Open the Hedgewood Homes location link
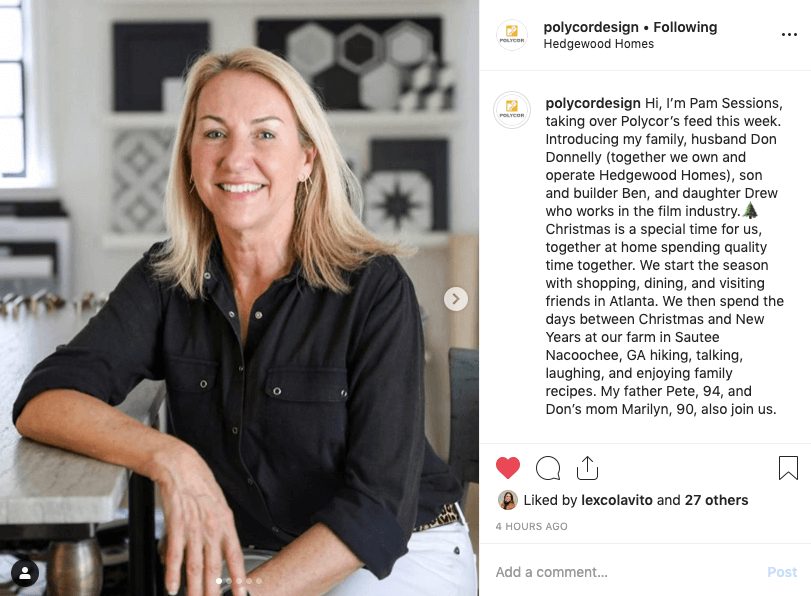The image size is (811, 596). (x=598, y=44)
